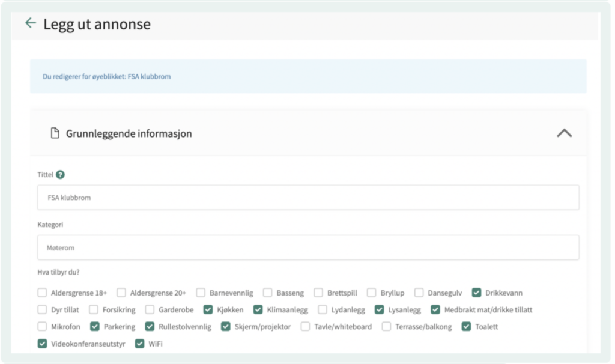
Task: Click the document icon beside Grunnleggende informasjon
Action: click(55, 133)
